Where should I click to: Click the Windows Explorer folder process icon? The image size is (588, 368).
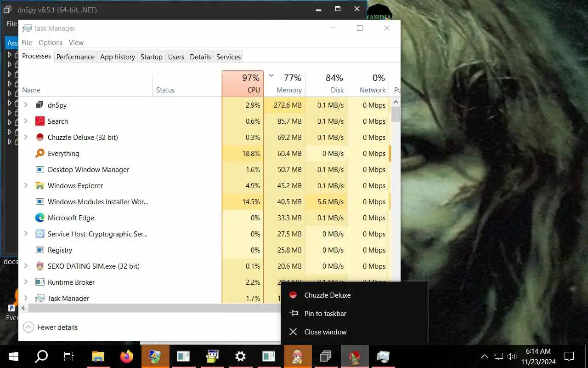click(x=40, y=185)
